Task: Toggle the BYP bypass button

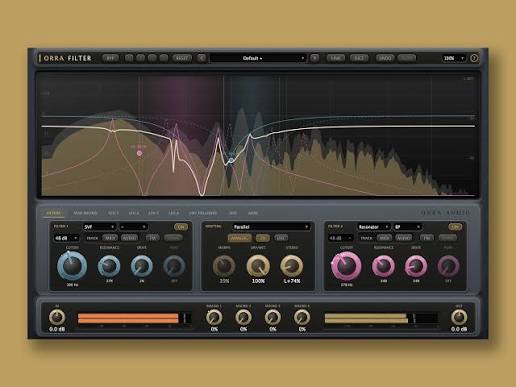Action: pos(110,58)
